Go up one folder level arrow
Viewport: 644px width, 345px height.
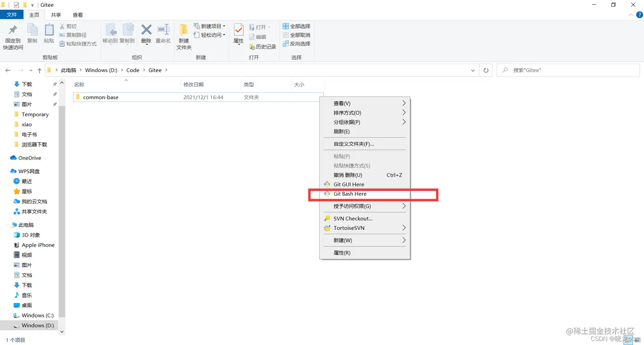(40, 70)
